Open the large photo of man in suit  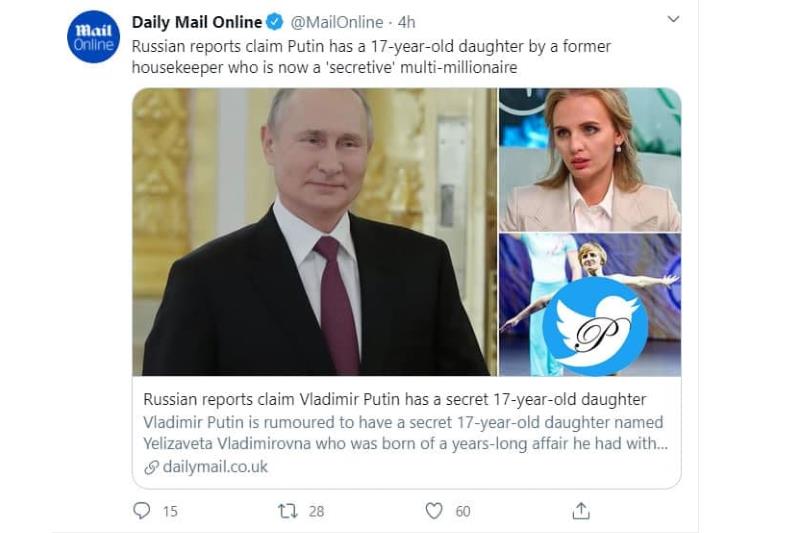[314, 232]
